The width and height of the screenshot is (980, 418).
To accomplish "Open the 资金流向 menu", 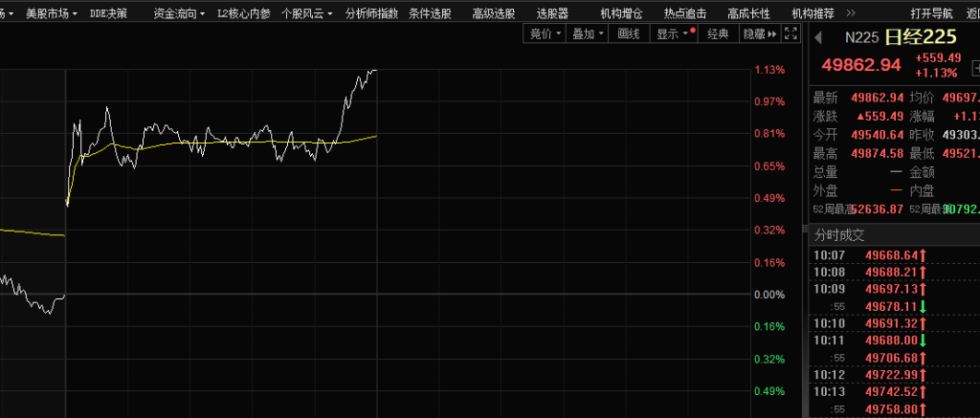I will click(x=179, y=13).
